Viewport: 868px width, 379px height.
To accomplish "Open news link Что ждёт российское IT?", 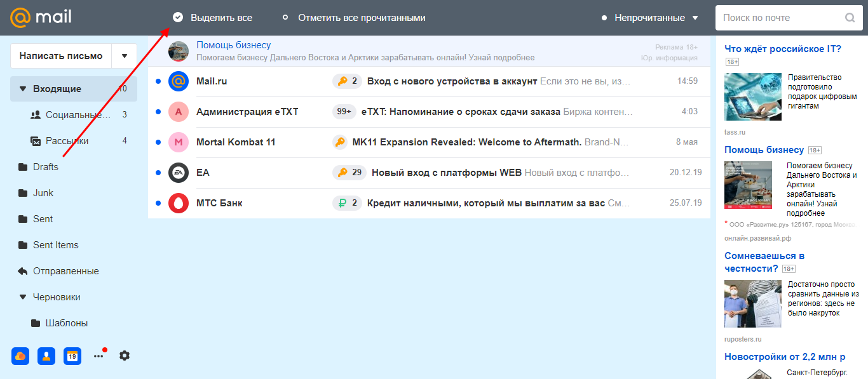I will [783, 49].
